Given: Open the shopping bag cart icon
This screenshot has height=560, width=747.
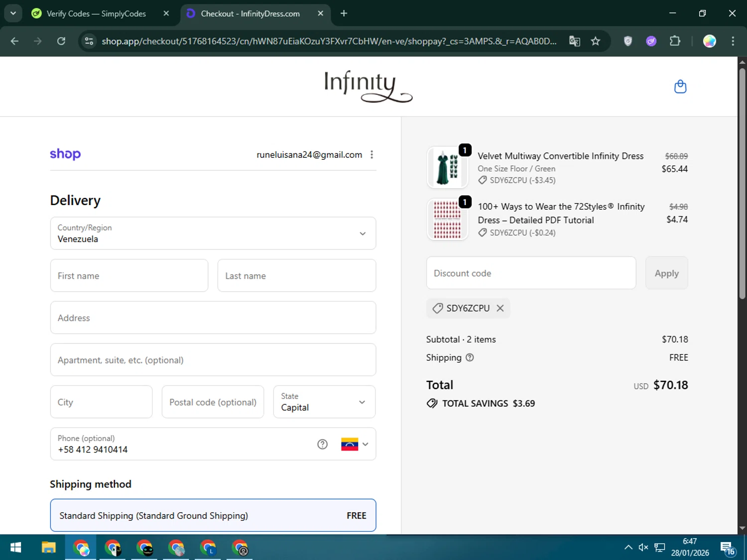Looking at the screenshot, I should point(680,87).
